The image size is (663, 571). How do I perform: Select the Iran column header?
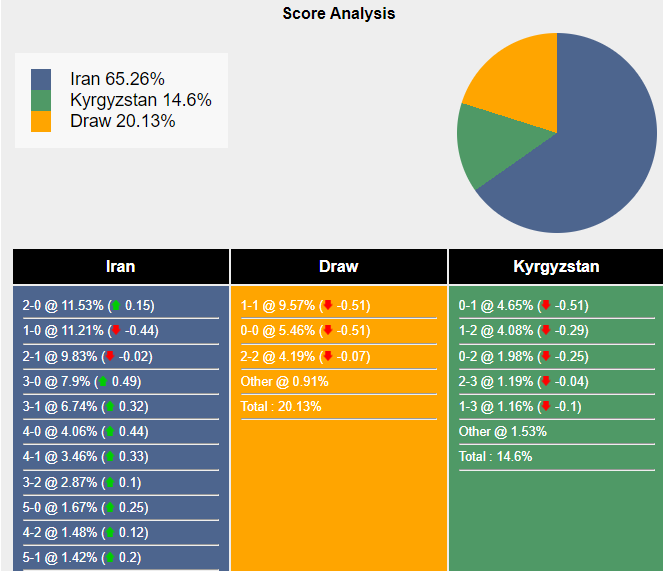[121, 267]
